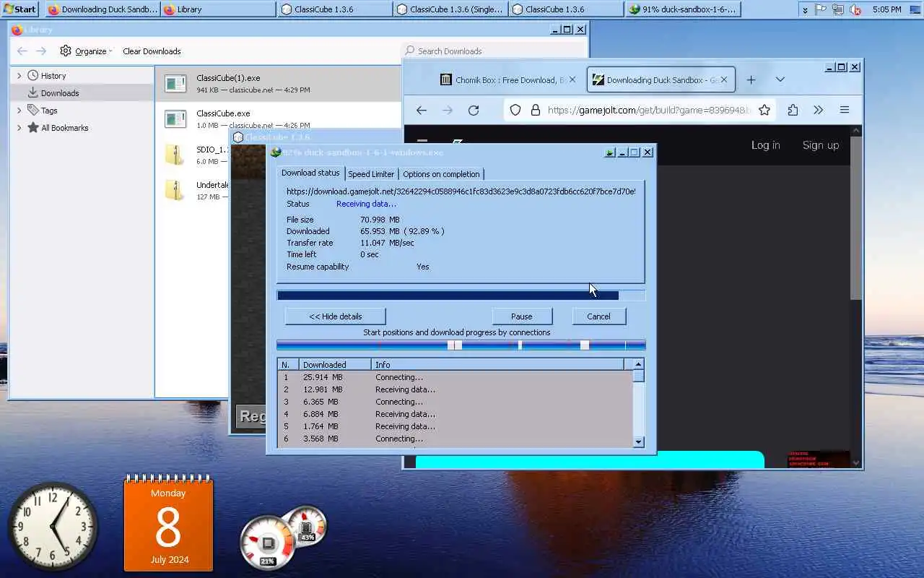Click the GameJolt page vertical scrollbar thumb
This screenshot has width=924, height=578.
point(856,217)
